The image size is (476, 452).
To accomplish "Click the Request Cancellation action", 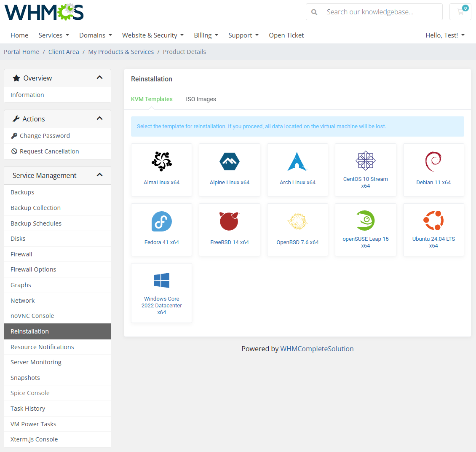I will coord(49,151).
